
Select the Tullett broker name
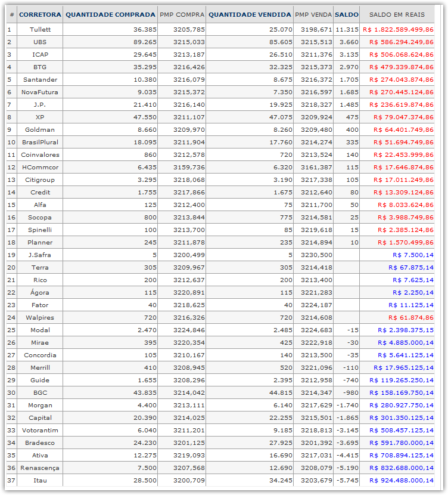coord(40,29)
